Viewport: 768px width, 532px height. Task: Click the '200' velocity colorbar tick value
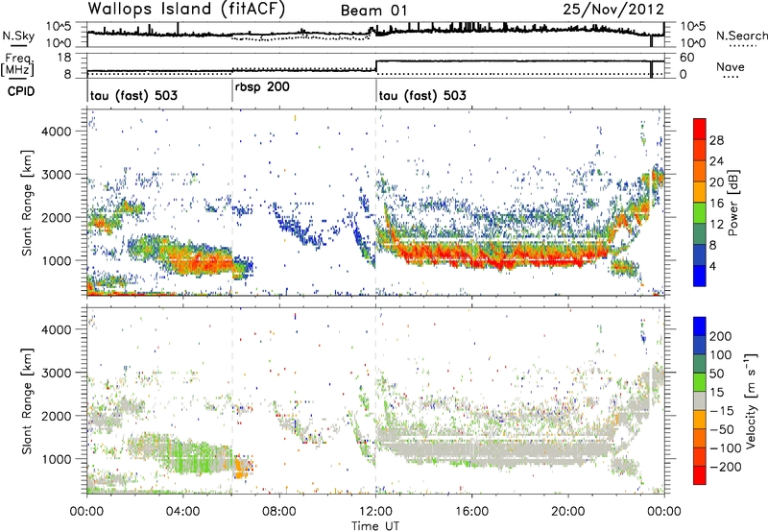[x=720, y=336]
